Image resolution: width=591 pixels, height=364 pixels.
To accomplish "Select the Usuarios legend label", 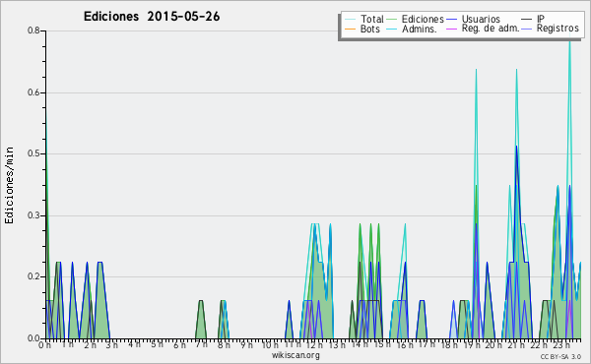I will 481,19.
